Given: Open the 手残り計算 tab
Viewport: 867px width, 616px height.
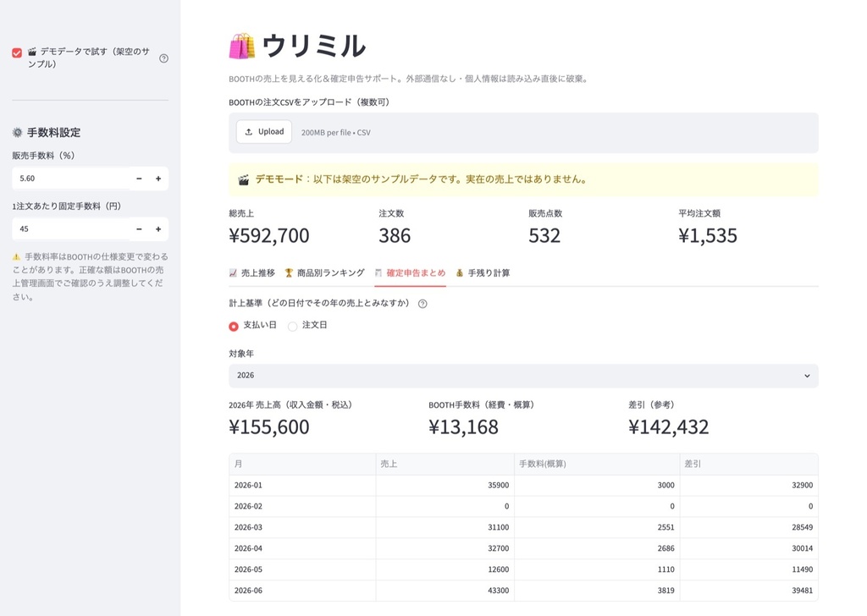Looking at the screenshot, I should [x=483, y=273].
